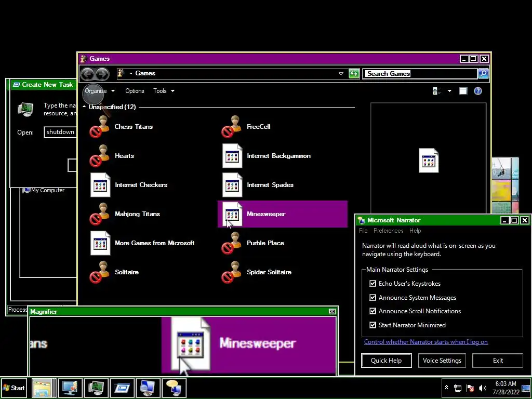Click the Quick Help button
The image size is (532, 399).
coord(387,361)
